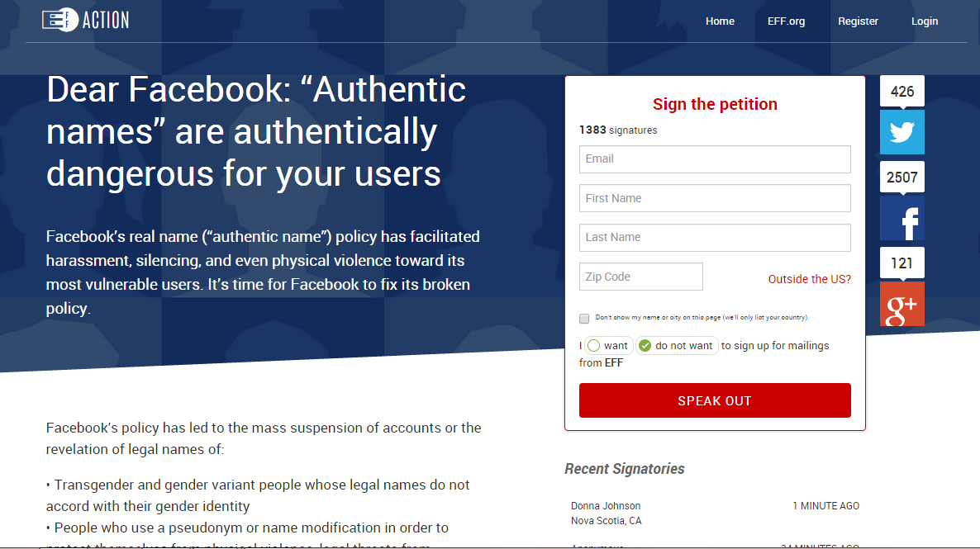Focus the Email input field
This screenshot has width=980, height=549.
tap(715, 159)
